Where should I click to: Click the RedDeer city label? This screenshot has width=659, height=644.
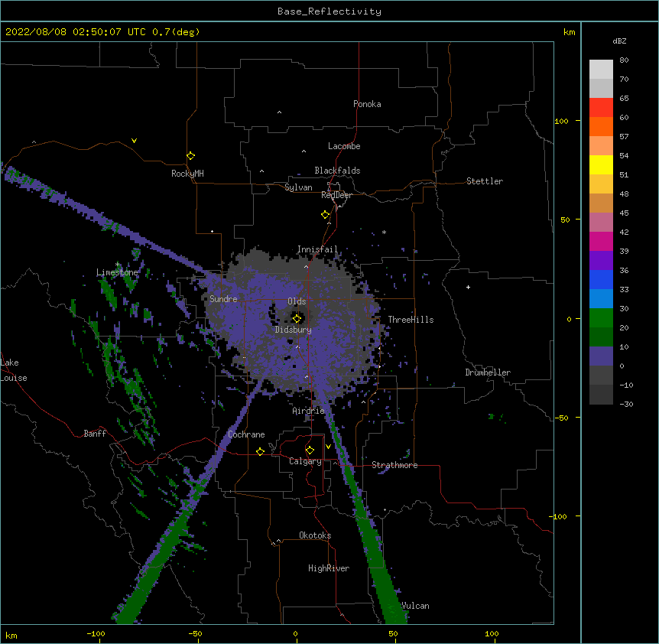(336, 195)
